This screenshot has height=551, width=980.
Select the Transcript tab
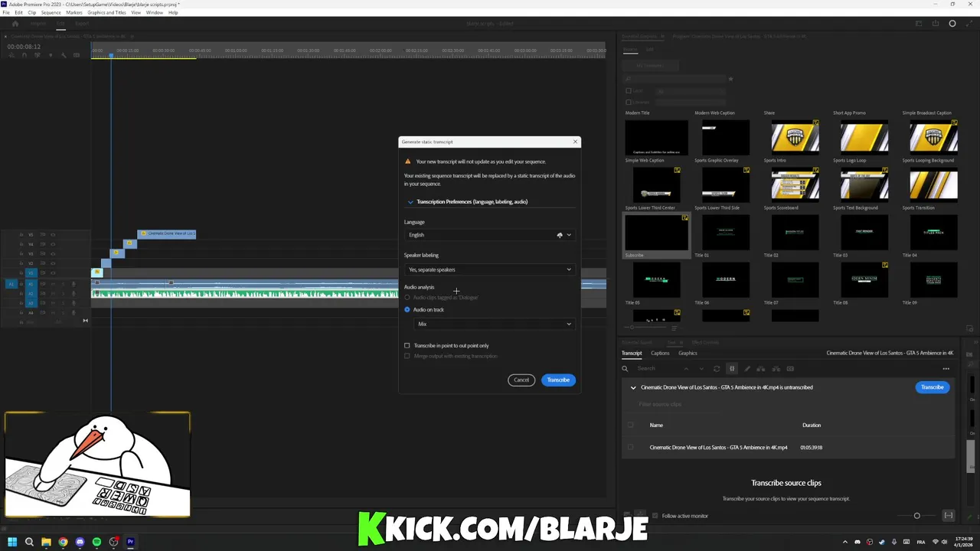click(632, 353)
